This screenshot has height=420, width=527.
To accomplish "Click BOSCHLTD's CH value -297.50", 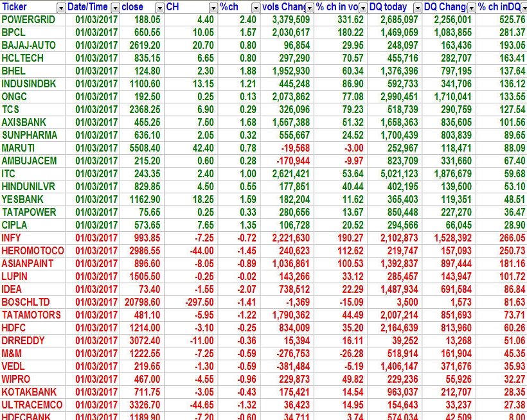I will pyautogui.click(x=200, y=302).
